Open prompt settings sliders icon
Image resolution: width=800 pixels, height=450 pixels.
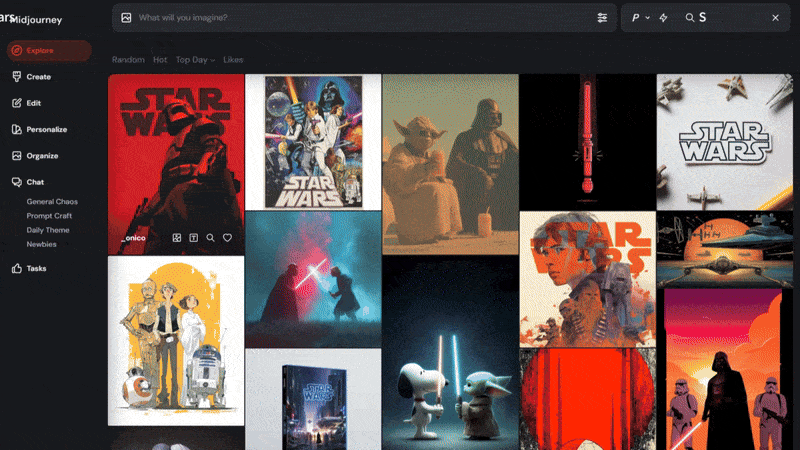pos(602,18)
